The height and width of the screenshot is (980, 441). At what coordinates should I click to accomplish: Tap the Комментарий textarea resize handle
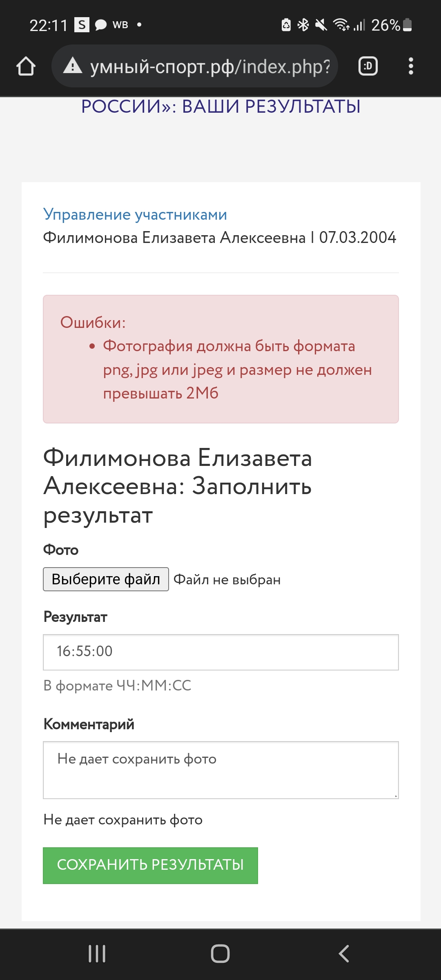point(396,796)
